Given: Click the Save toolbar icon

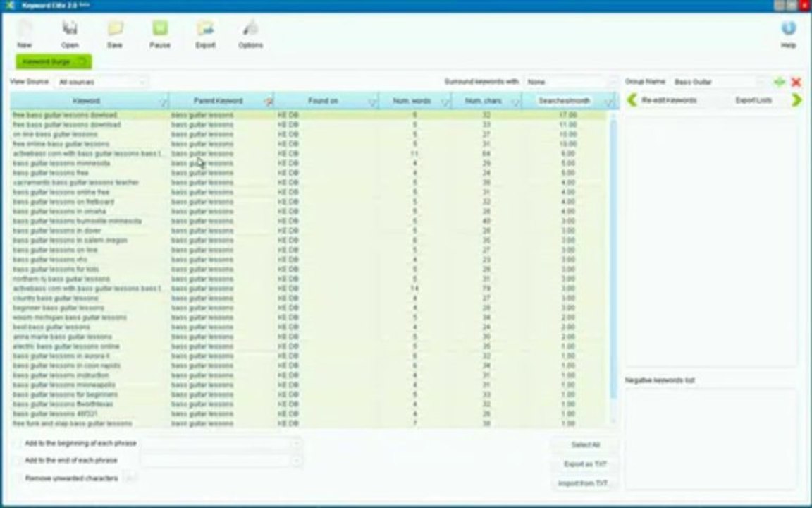Looking at the screenshot, I should coord(114,28).
